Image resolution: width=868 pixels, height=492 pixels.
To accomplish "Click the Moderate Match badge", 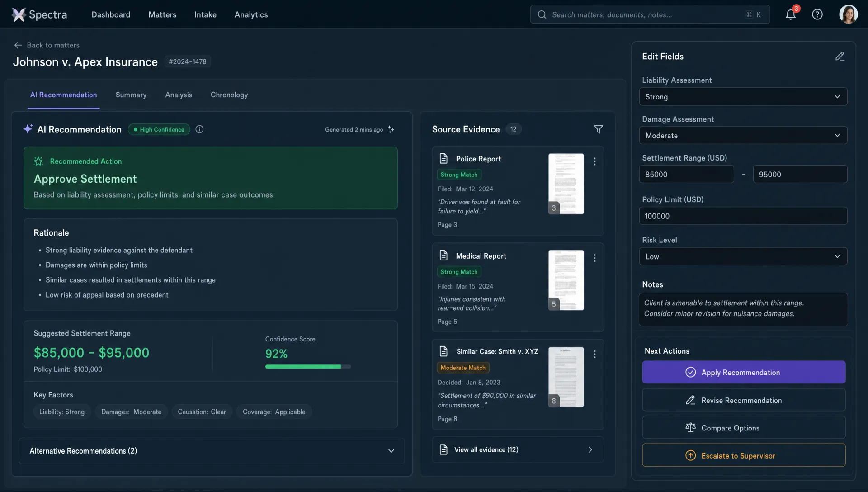I will 463,368.
